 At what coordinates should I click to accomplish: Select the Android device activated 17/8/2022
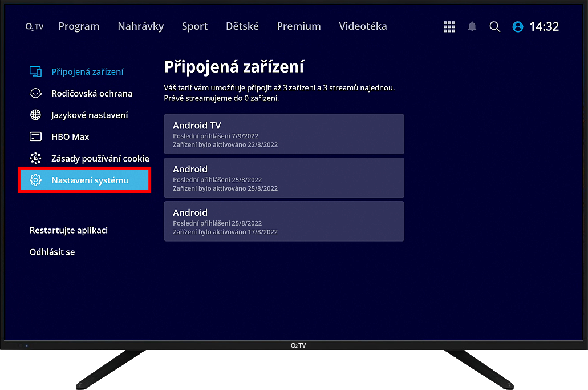[x=283, y=221]
